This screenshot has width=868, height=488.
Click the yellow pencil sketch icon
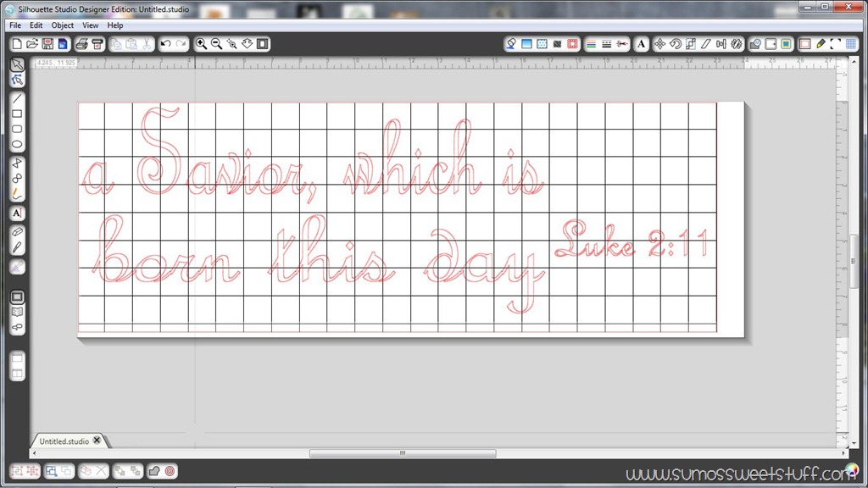[821, 44]
